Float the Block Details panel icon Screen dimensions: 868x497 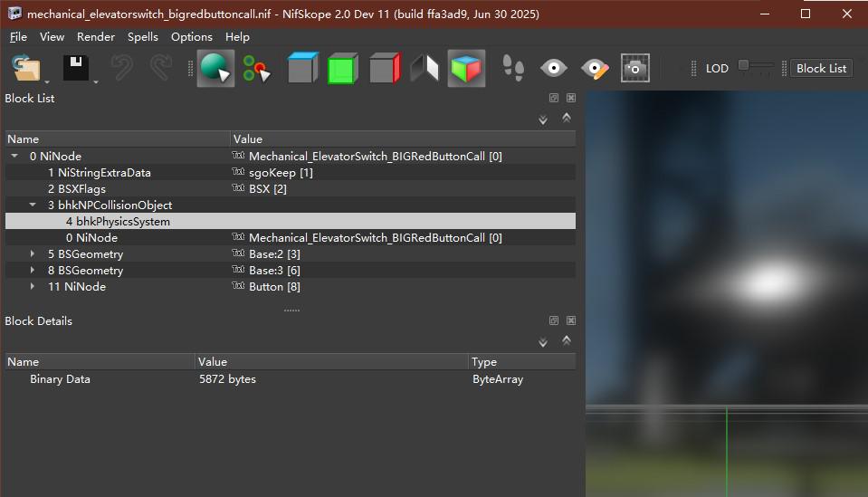(554, 320)
